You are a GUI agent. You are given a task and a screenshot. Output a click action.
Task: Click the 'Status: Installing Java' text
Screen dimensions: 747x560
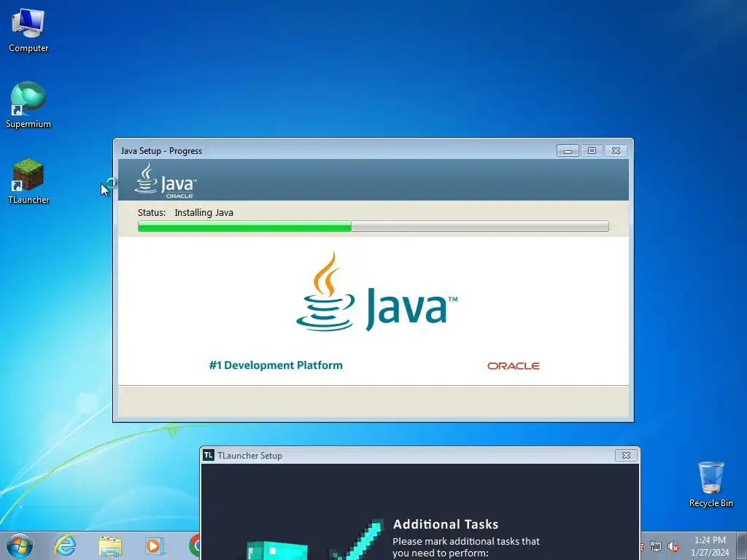tap(185, 212)
